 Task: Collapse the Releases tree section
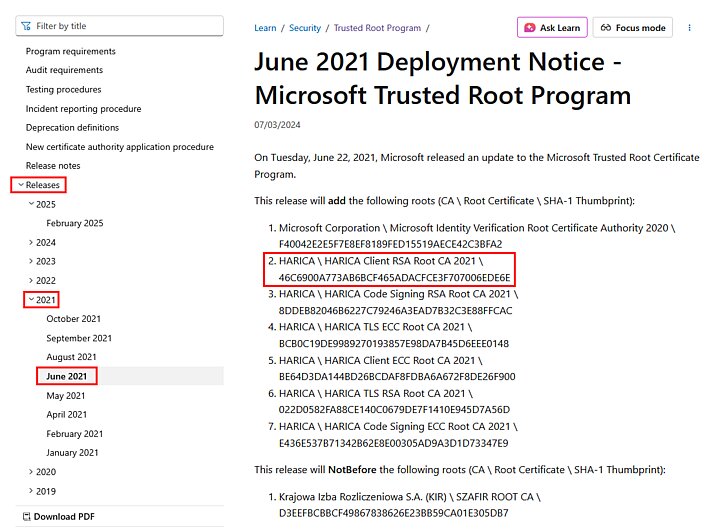tap(21, 185)
